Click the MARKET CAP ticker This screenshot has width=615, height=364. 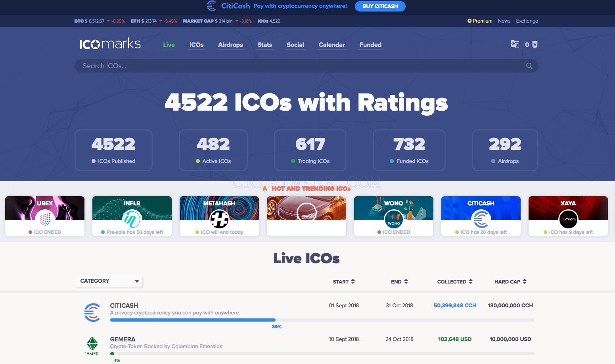tap(217, 21)
